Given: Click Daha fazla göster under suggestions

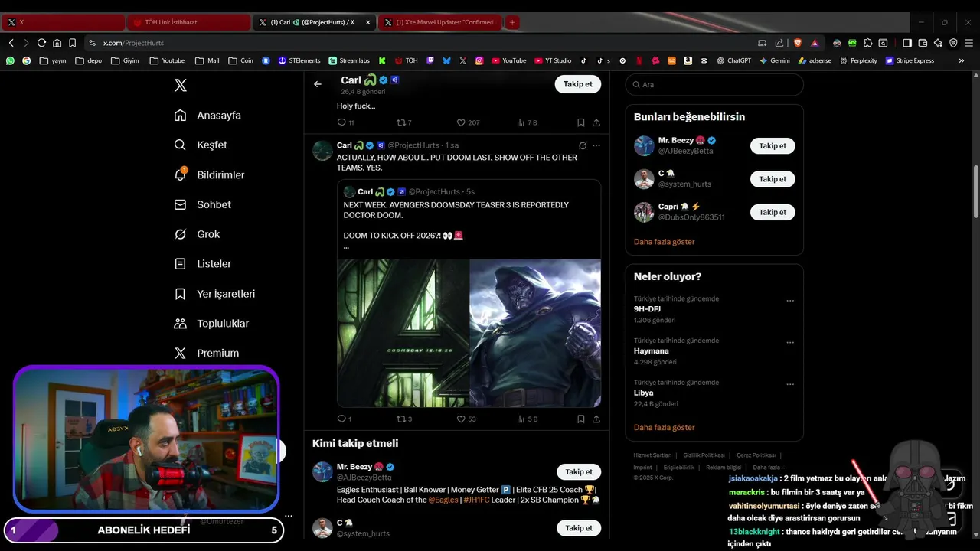Looking at the screenshot, I should [664, 242].
